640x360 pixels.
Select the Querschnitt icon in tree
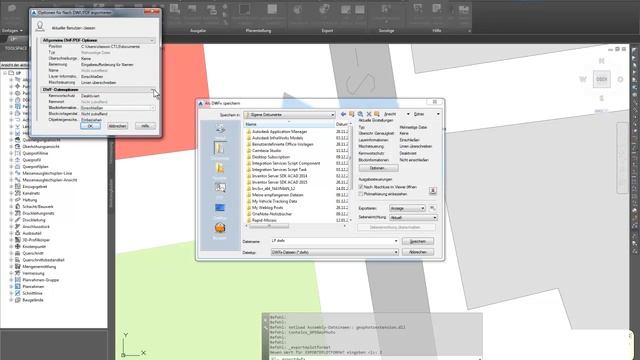[x=18, y=253]
